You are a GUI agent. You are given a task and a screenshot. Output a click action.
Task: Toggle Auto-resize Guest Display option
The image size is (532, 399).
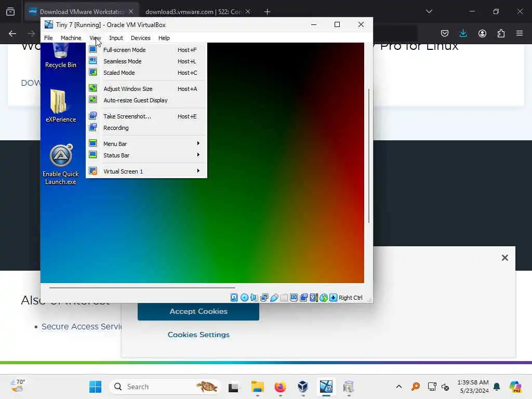(146, 100)
